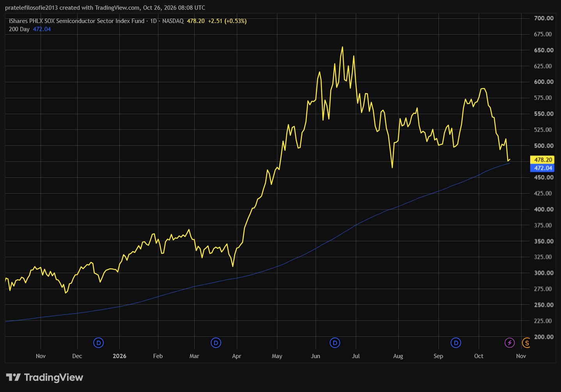561x392 pixels.
Task: Click the purple lightning event marker
Action: pyautogui.click(x=510, y=343)
